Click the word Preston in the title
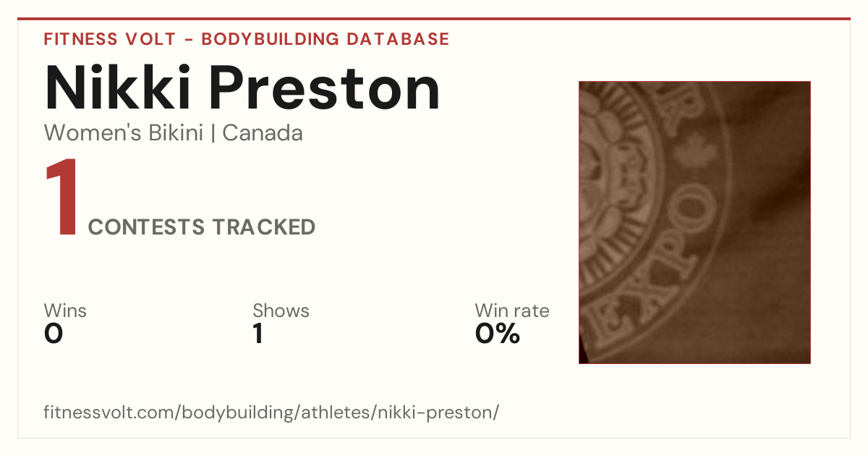Viewport: 868px width, 456px height. pyautogui.click(x=324, y=88)
